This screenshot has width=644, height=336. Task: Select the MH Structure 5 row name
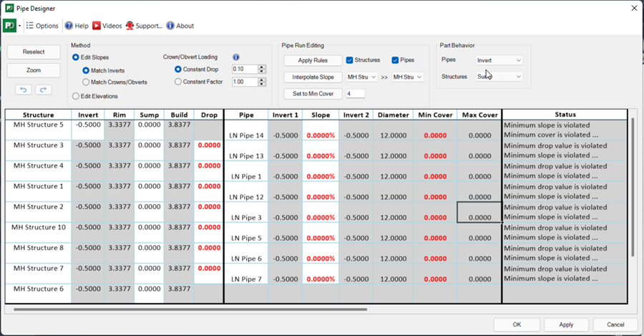point(38,125)
